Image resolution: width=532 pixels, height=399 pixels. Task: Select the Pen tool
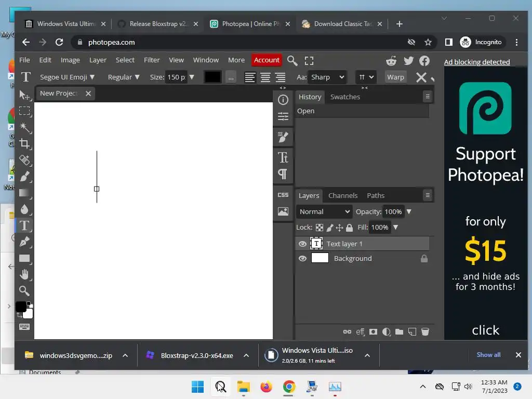pyautogui.click(x=24, y=242)
